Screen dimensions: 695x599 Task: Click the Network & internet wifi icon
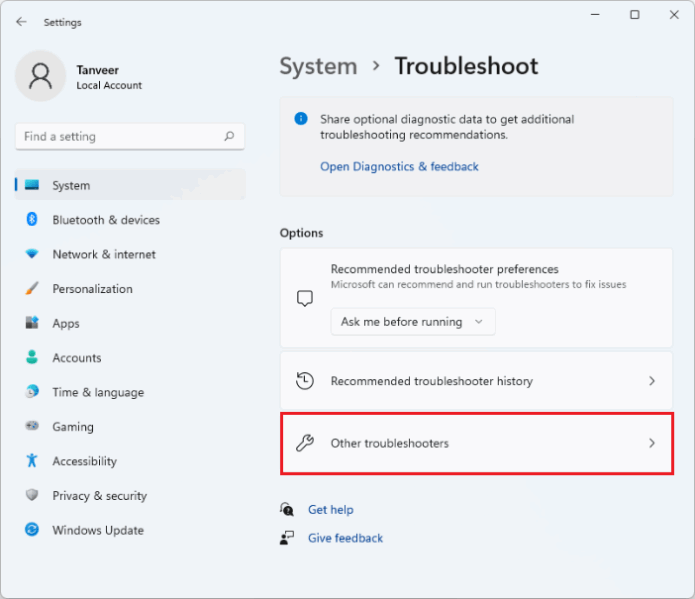tap(32, 254)
